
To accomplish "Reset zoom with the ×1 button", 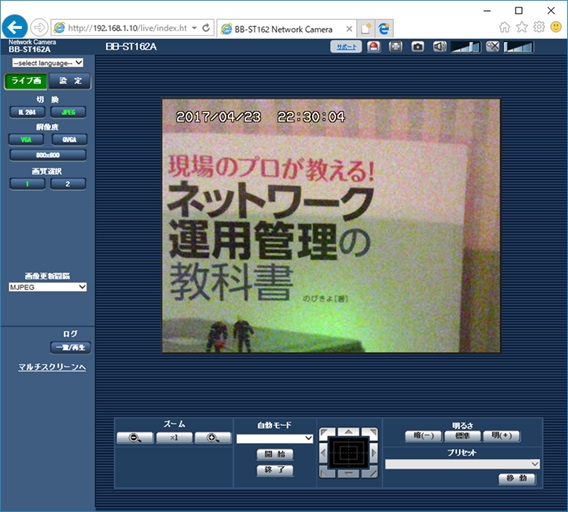I will (x=174, y=438).
